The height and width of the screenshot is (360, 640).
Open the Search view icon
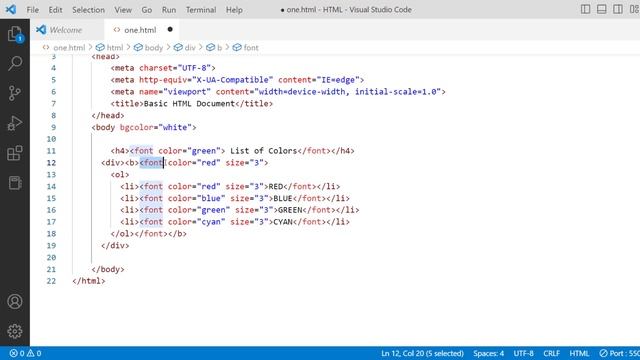pyautogui.click(x=15, y=63)
